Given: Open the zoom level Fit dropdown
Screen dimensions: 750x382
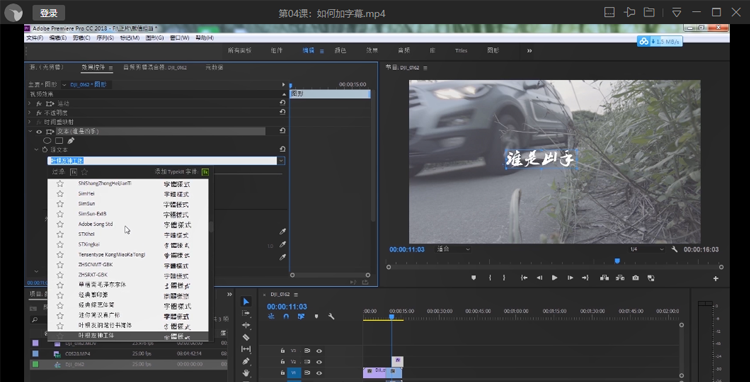Looking at the screenshot, I should point(453,249).
